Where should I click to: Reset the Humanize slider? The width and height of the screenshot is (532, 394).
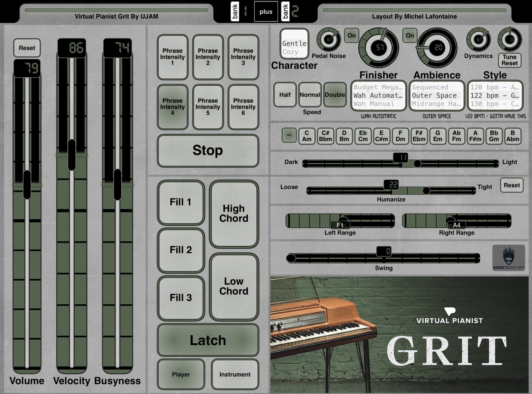coord(512,185)
